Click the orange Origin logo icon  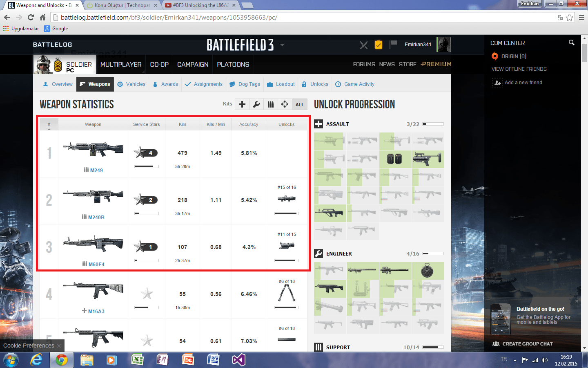(495, 56)
